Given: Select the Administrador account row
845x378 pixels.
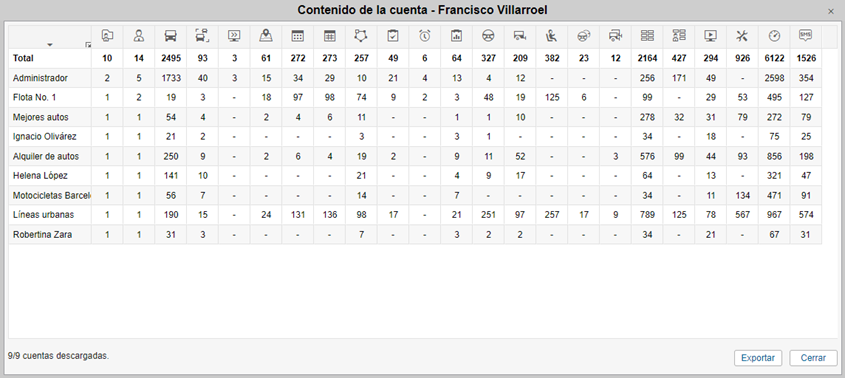Looking at the screenshot, I should point(415,78).
